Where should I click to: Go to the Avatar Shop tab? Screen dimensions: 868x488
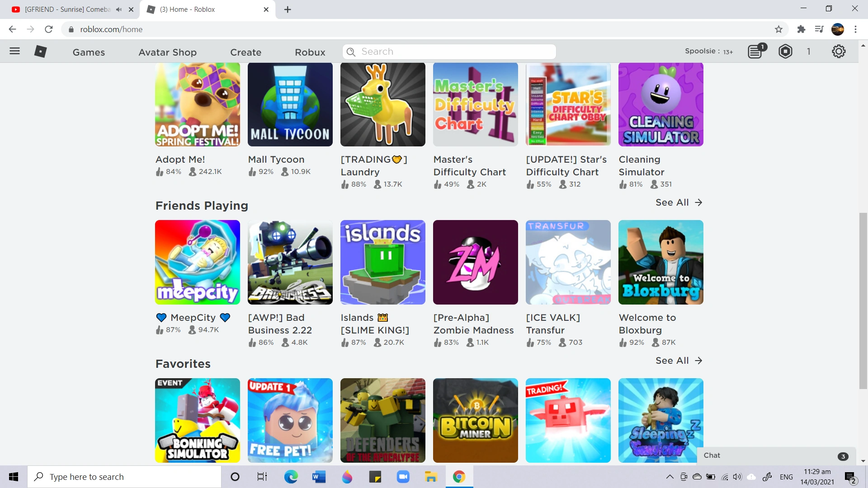click(x=167, y=52)
